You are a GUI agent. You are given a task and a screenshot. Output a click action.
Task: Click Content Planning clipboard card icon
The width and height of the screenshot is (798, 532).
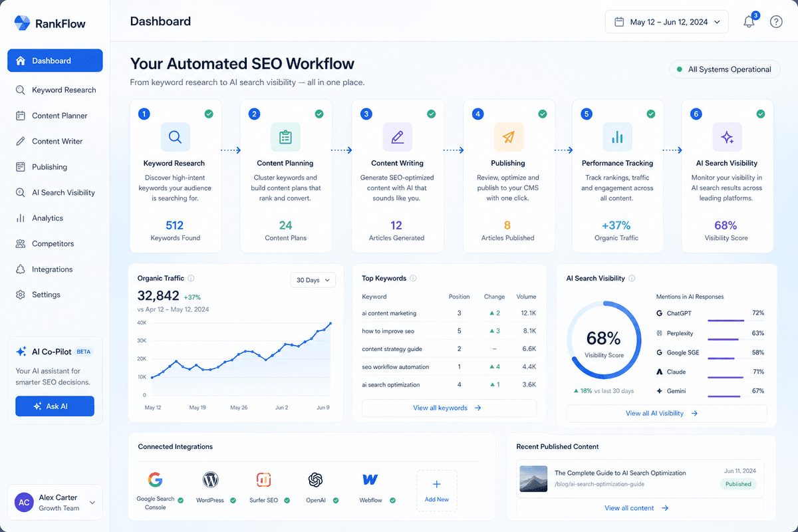coord(285,137)
